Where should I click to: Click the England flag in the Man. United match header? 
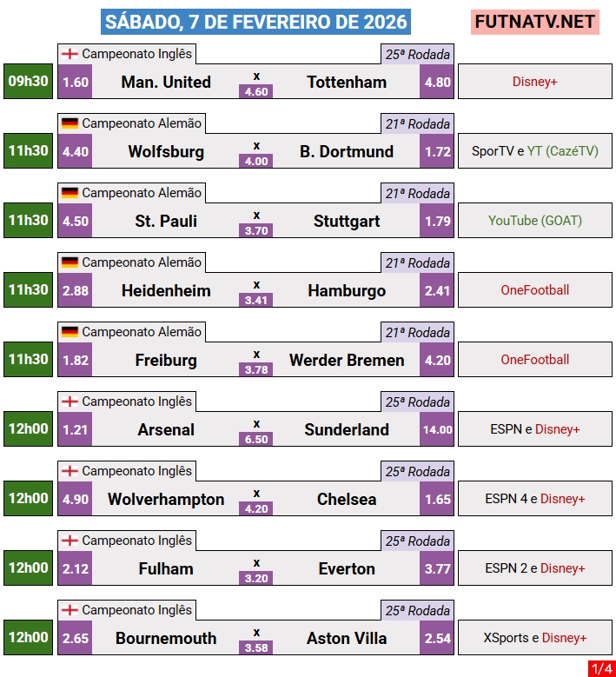[70, 54]
